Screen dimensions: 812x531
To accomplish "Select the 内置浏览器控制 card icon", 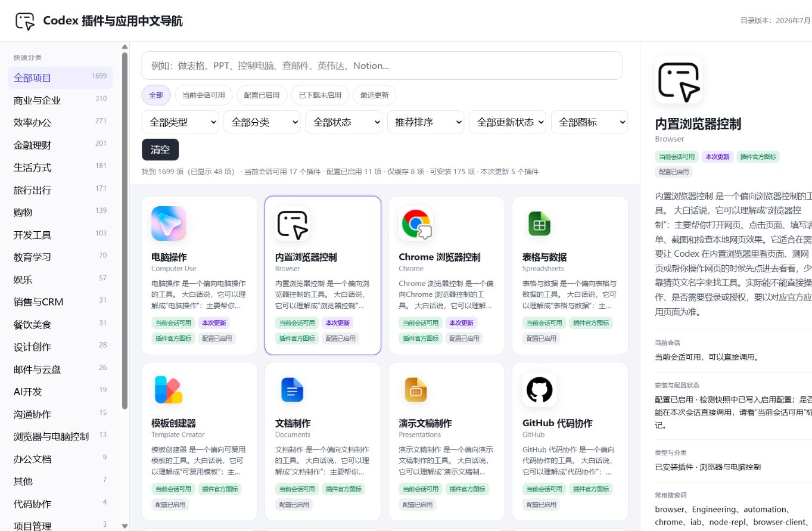I will tap(293, 223).
